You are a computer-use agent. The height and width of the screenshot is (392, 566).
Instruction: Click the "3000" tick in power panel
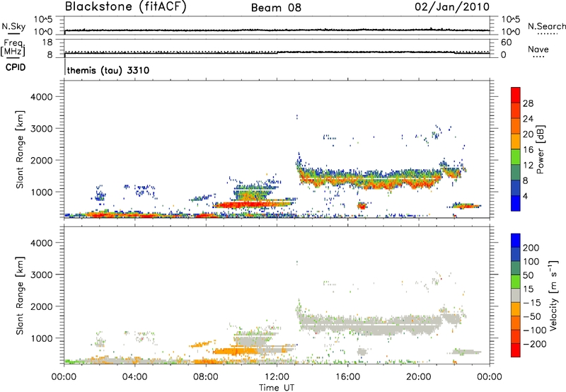click(x=42, y=129)
